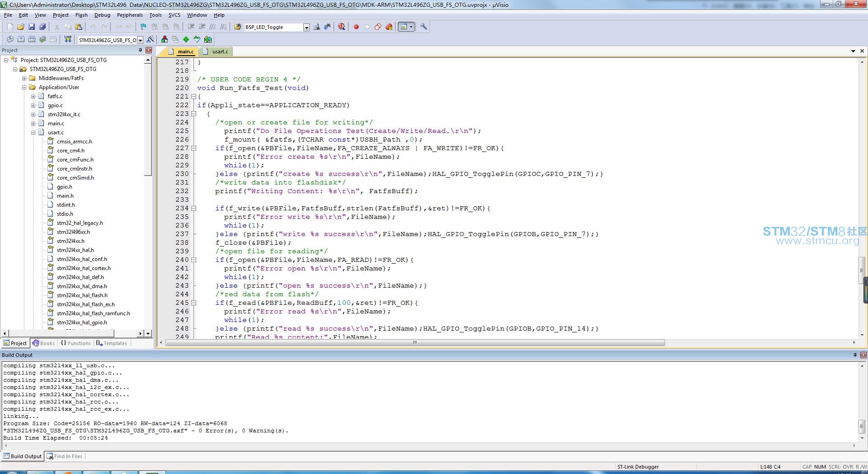Collapse the usart.c file node
Image resolution: width=868 pixels, height=474 pixels.
click(x=33, y=133)
